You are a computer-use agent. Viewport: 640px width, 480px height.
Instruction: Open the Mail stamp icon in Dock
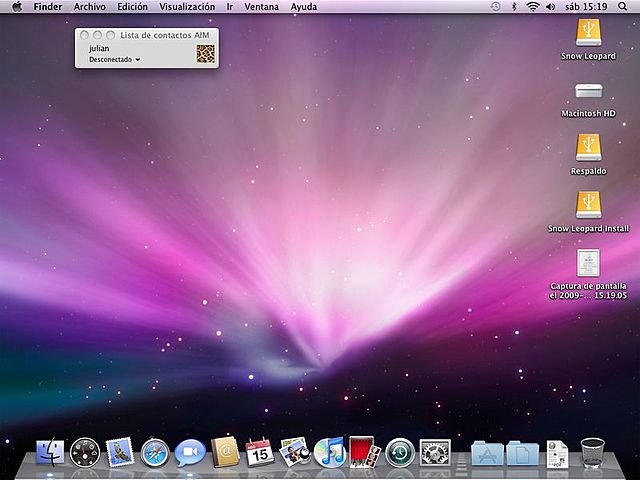coord(120,452)
